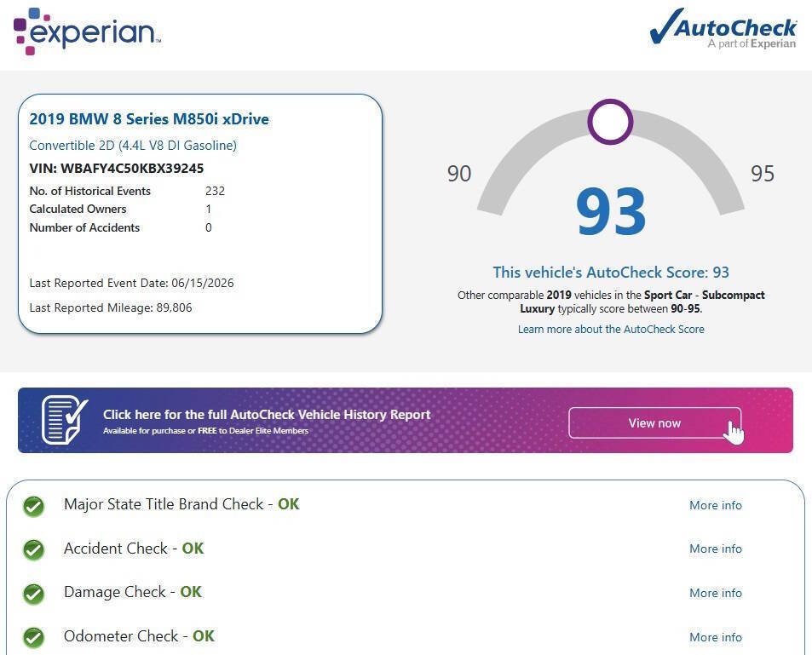The image size is (812, 655).
Task: Show More info for Damage Check
Action: pos(716,593)
